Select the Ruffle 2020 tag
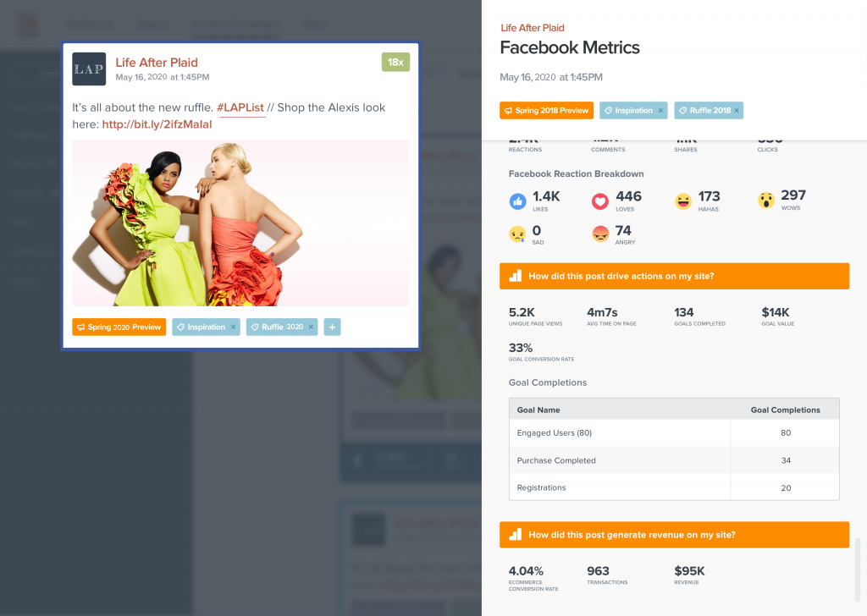Image resolution: width=867 pixels, height=616 pixels. (278, 327)
